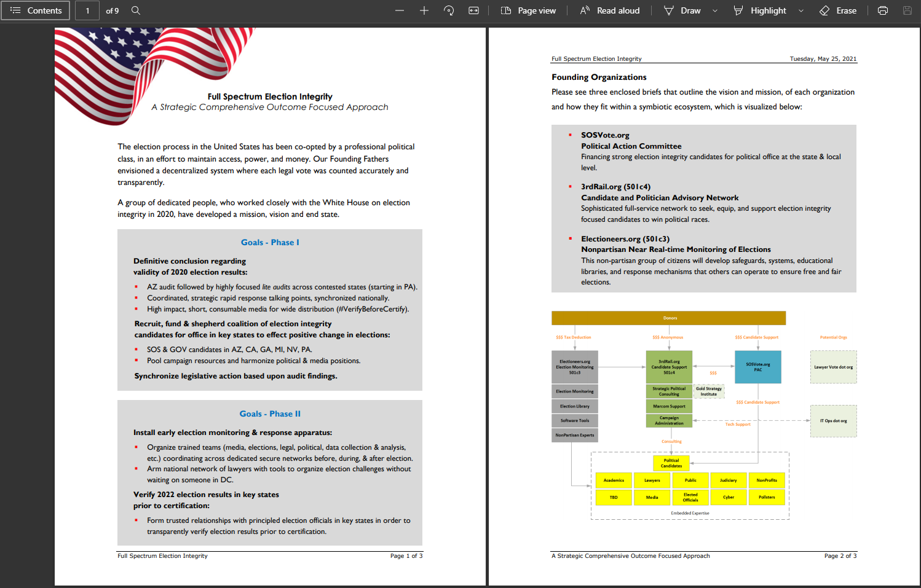The image size is (921, 588).
Task: Click the 'Page 1 of 3' footer text
Action: 406,556
